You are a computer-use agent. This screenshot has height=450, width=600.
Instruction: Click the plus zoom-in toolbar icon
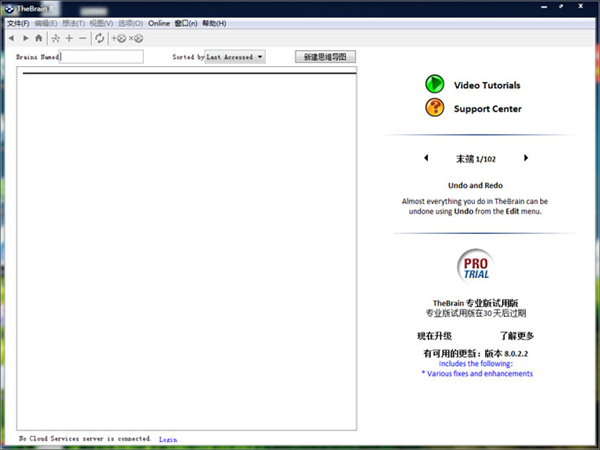(x=69, y=38)
